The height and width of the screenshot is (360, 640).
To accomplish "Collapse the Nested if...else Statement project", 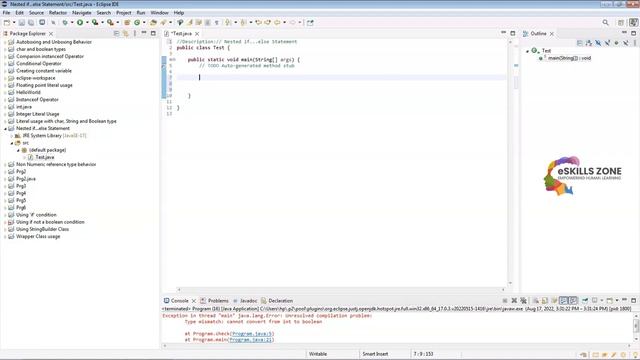I will (6, 129).
